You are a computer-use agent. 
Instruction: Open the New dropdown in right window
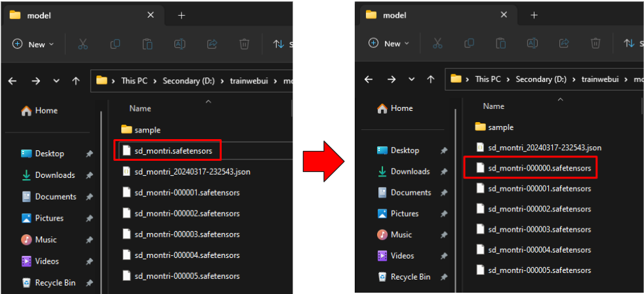coord(388,43)
